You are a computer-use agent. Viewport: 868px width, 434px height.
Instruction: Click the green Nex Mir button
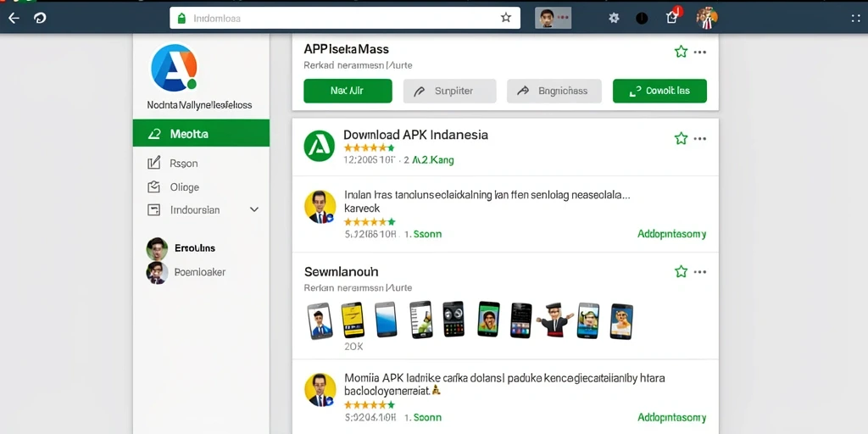click(x=348, y=91)
